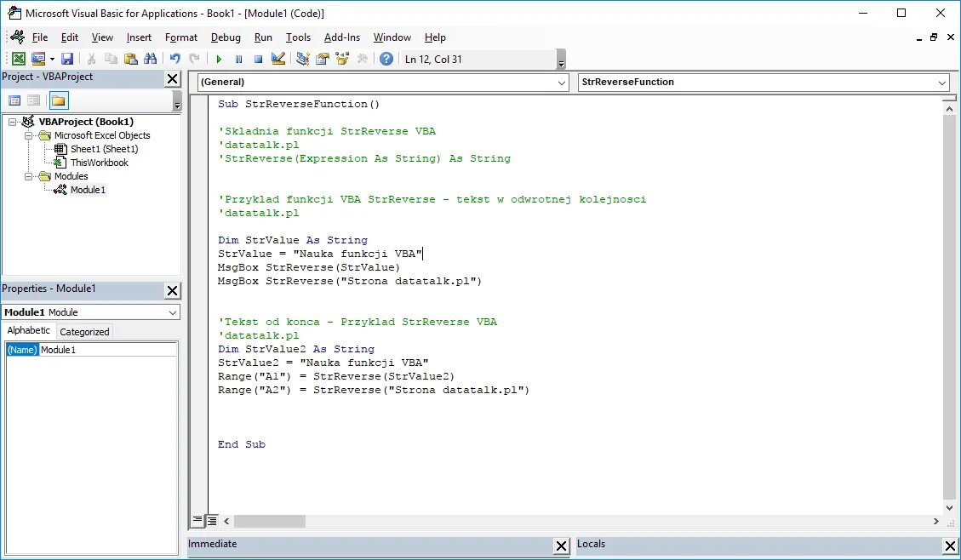961x560 pixels.
Task: Click the Cut scissors icon
Action: pos(91,59)
